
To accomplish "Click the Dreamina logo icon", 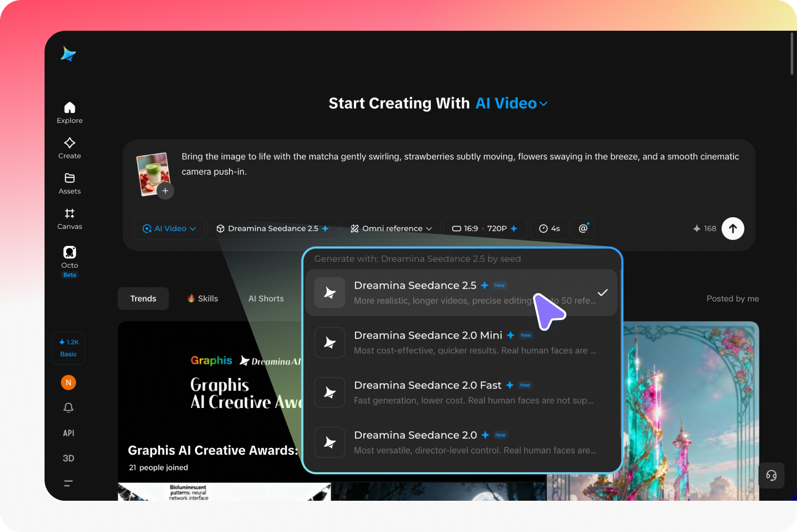I will click(68, 54).
